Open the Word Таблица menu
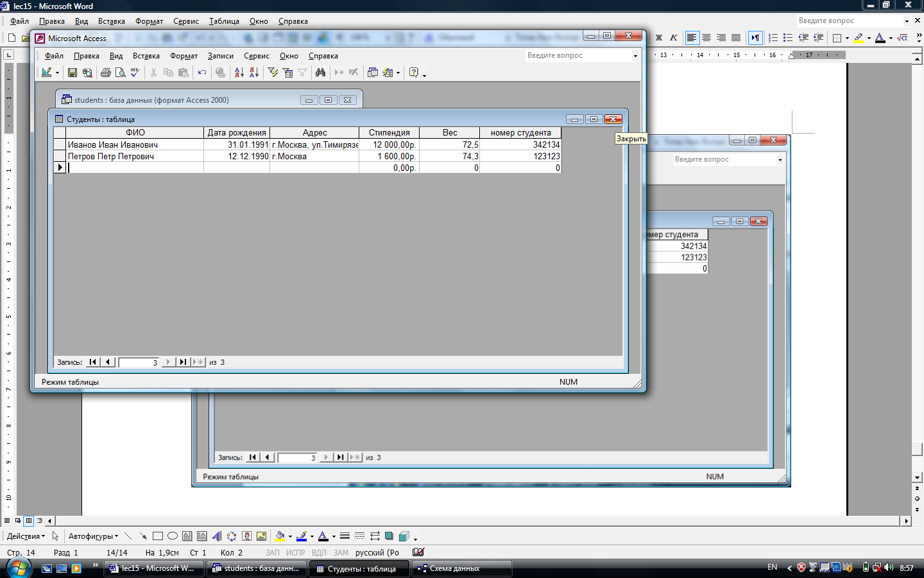Image resolution: width=924 pixels, height=578 pixels. coord(224,21)
